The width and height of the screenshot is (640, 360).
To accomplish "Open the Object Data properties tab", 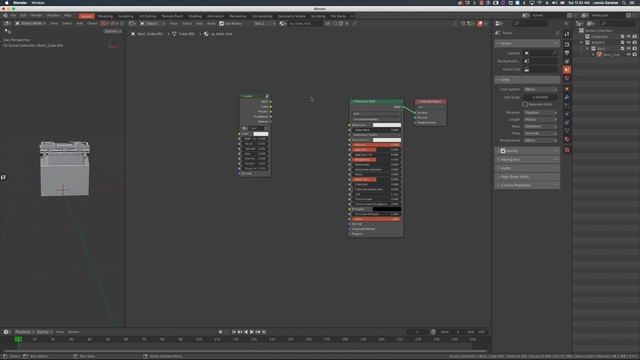I will coord(567,131).
